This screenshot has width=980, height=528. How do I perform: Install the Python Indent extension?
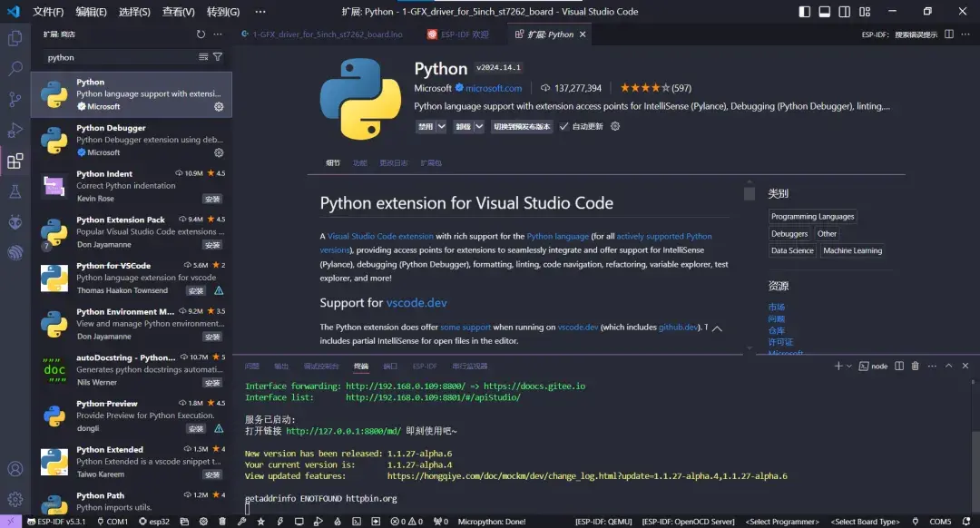(x=212, y=199)
